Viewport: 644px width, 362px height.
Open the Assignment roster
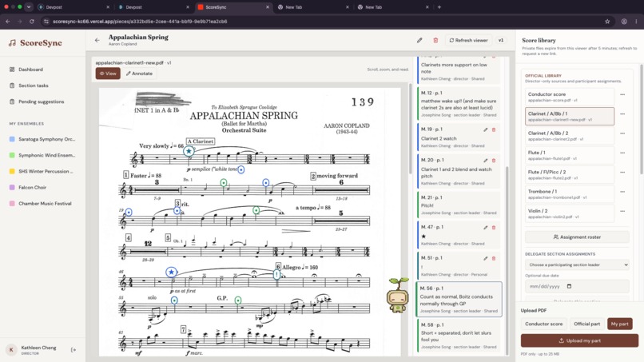point(577,237)
